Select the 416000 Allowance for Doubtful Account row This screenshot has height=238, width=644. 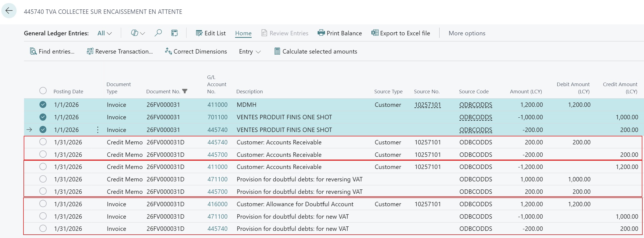click(43, 204)
